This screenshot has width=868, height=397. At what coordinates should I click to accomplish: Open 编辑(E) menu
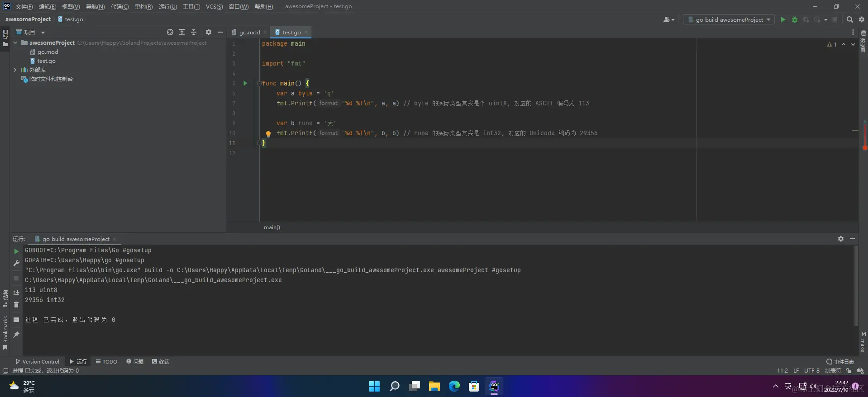(x=48, y=6)
